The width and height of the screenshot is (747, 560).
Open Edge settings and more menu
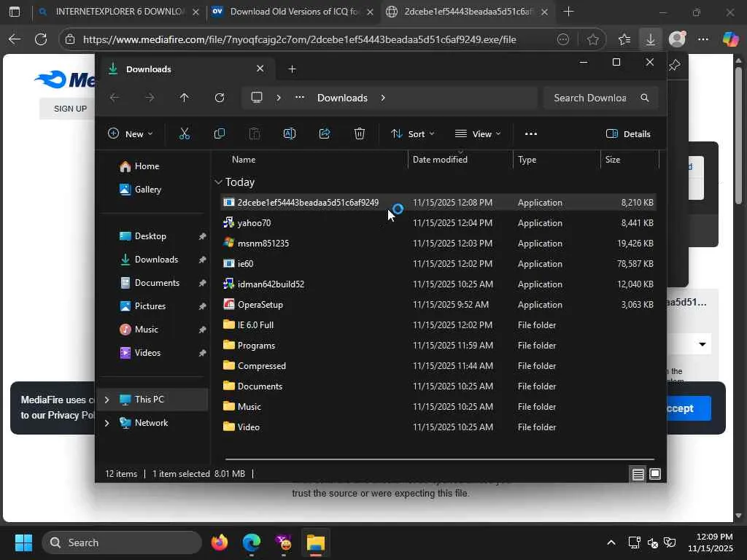(x=703, y=39)
